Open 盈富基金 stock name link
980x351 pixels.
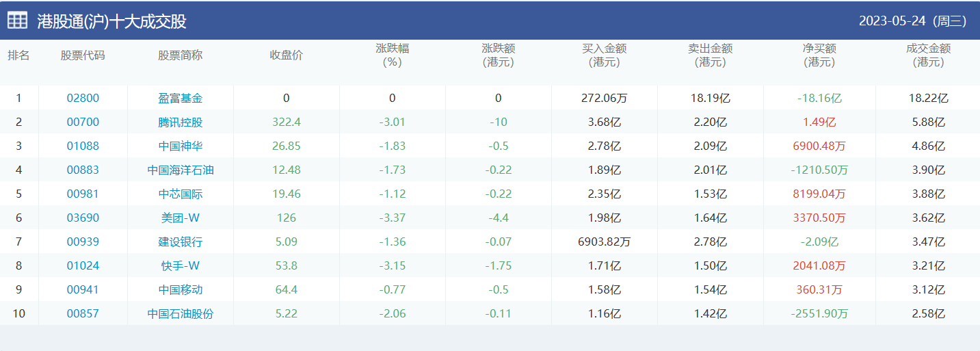tap(181, 99)
